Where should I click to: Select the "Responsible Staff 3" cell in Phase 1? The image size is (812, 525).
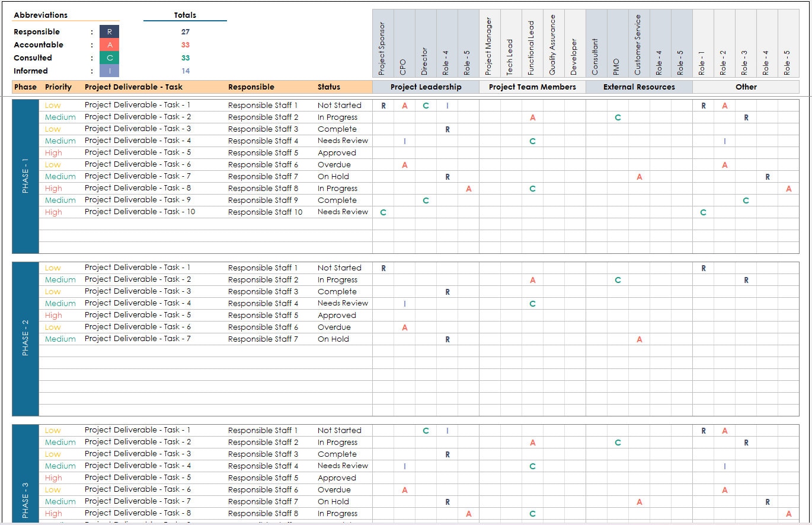[x=263, y=129]
